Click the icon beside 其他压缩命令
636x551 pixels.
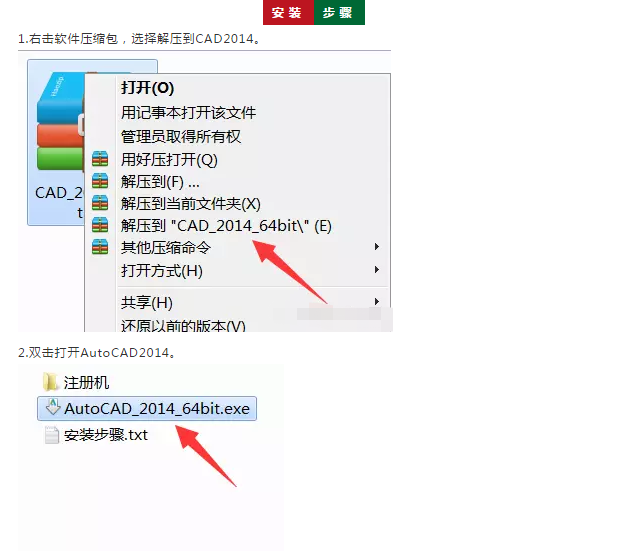(100, 247)
